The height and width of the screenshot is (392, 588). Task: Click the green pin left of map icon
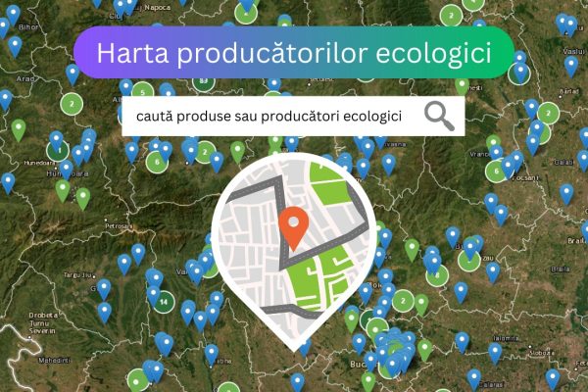(x=236, y=151)
